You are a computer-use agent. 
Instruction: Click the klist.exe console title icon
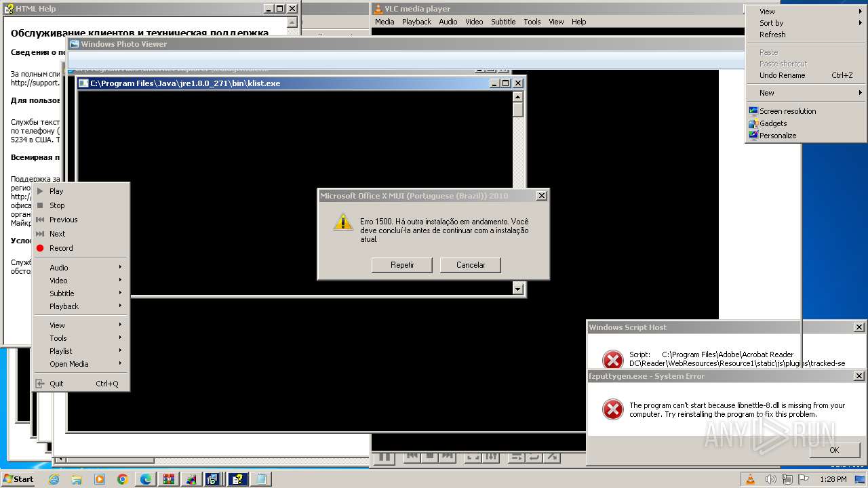click(x=84, y=83)
